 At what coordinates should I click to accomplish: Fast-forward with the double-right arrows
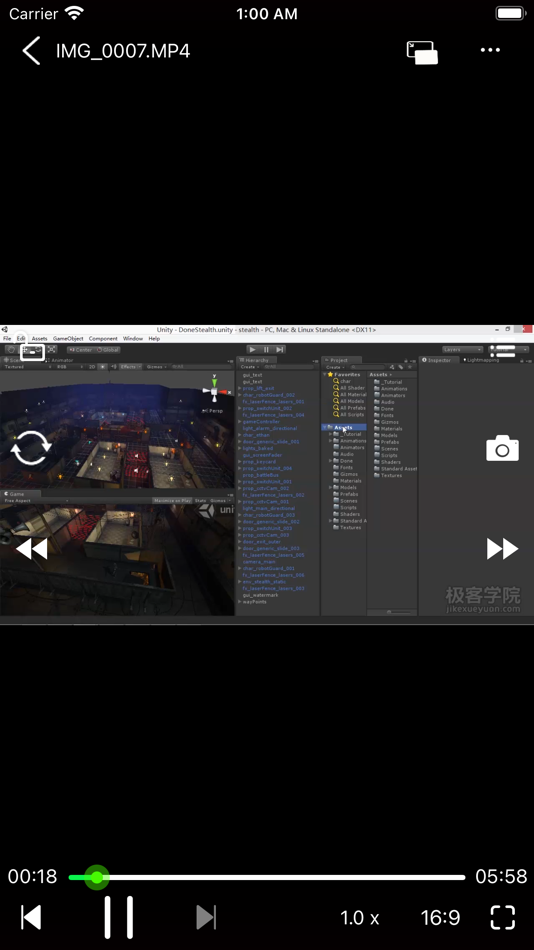point(502,549)
